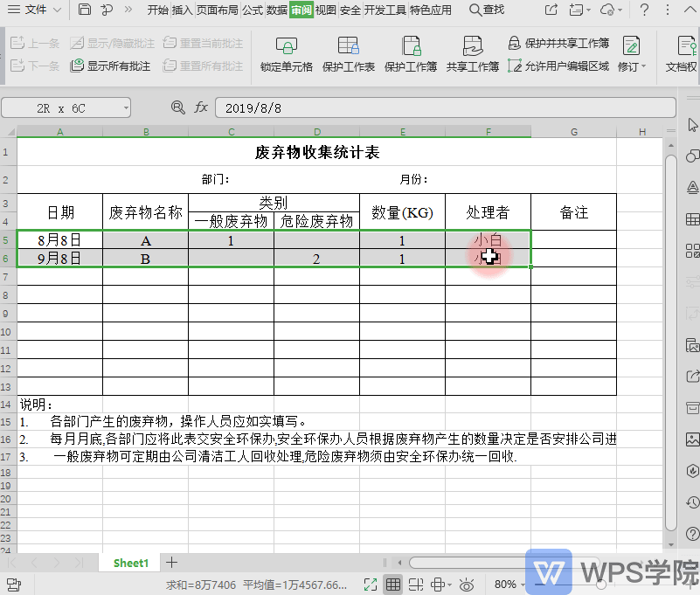700x595 pixels.
Task: Switch to the 数据 tab
Action: click(x=277, y=10)
